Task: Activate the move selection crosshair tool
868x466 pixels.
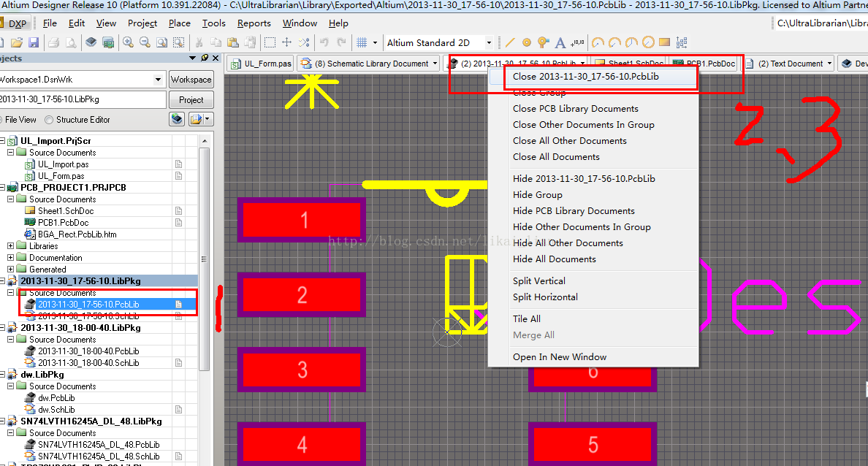Action: pyautogui.click(x=286, y=42)
